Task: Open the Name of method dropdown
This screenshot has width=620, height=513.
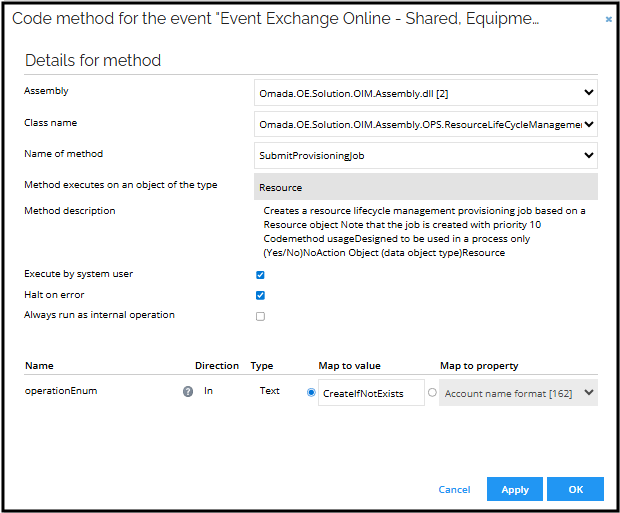Action: point(426,155)
